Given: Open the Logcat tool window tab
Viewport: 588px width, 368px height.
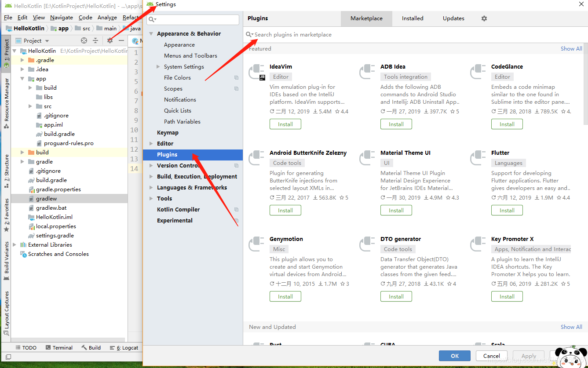Looking at the screenshot, I should click(x=124, y=348).
